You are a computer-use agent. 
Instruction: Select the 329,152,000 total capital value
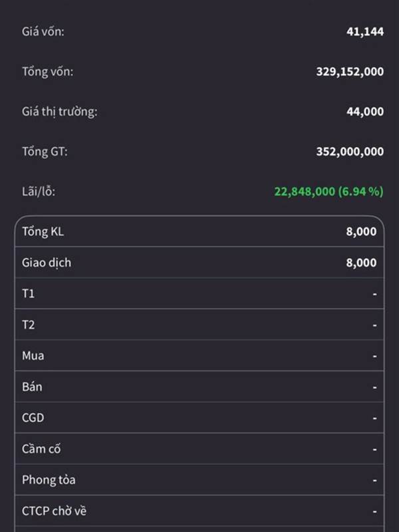pyautogui.click(x=350, y=72)
